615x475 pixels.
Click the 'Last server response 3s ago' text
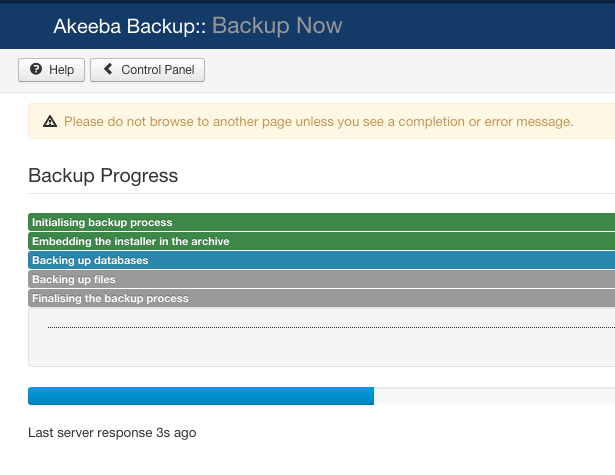pyautogui.click(x=112, y=433)
